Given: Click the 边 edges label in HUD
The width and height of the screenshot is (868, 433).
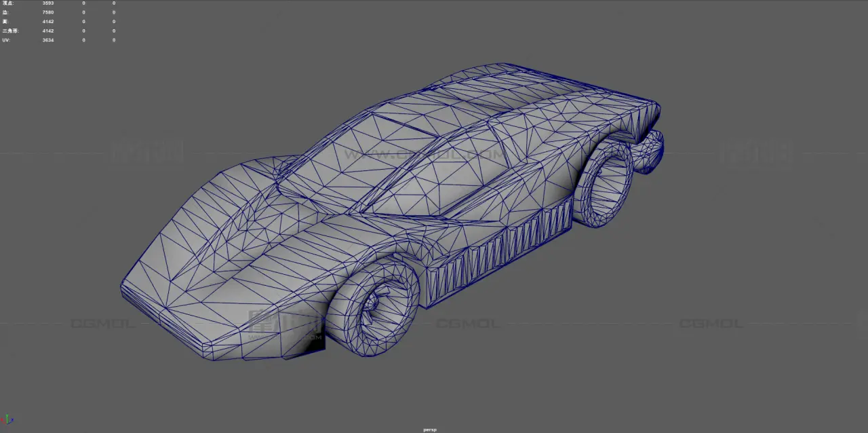Looking at the screenshot, I should [x=5, y=12].
